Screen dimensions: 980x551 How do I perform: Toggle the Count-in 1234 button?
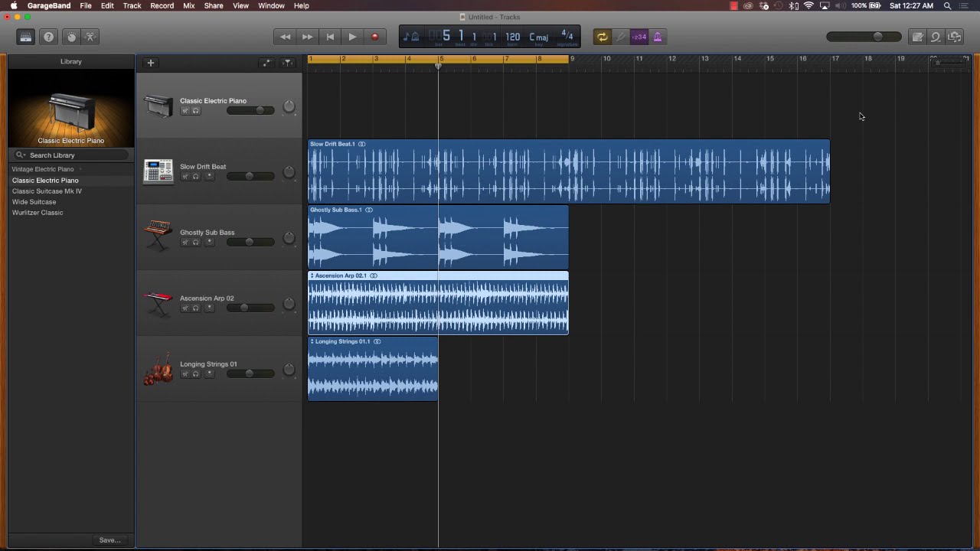click(639, 37)
